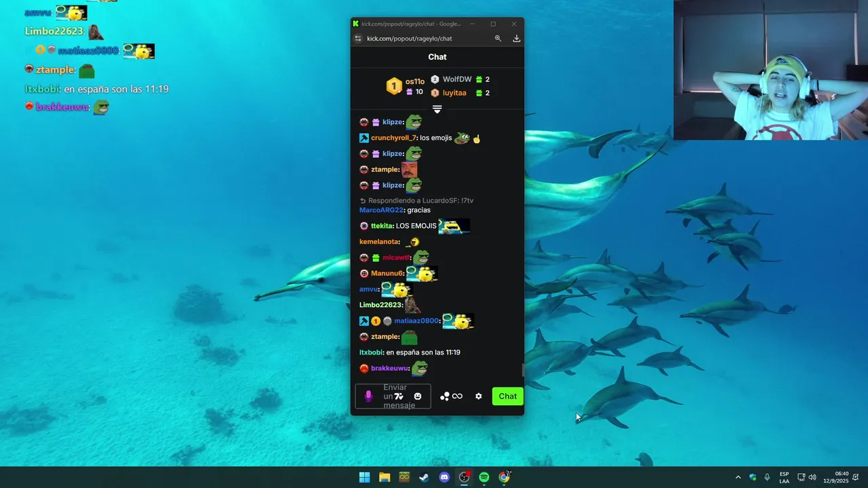This screenshot has width=868, height=488.
Task: Click the portrait emote in ztample's message
Action: [409, 169]
